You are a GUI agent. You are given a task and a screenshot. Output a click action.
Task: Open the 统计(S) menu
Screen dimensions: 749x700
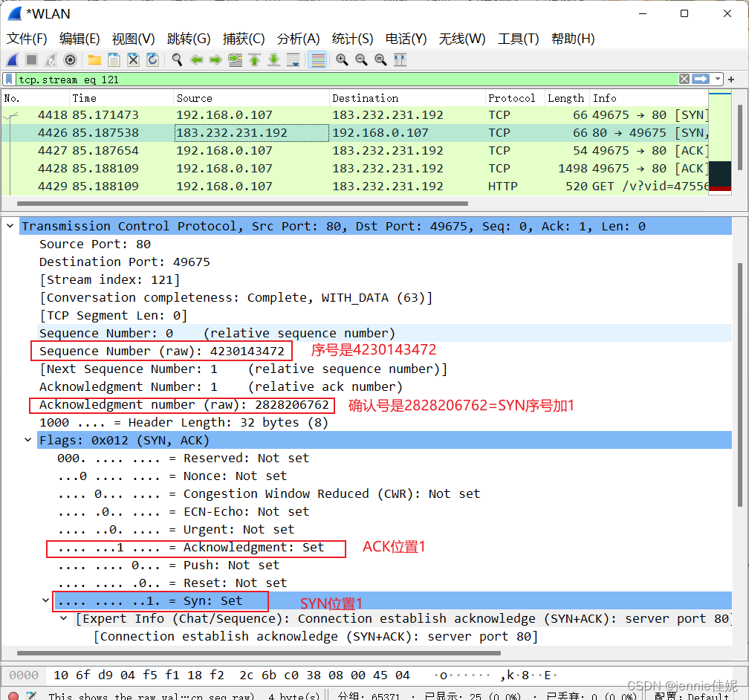pyautogui.click(x=352, y=39)
